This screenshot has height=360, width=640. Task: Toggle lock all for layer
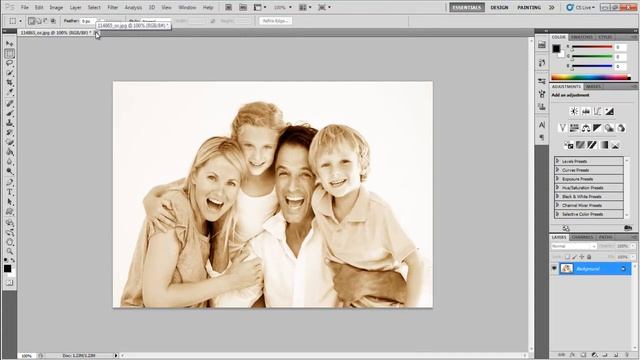pyautogui.click(x=589, y=257)
